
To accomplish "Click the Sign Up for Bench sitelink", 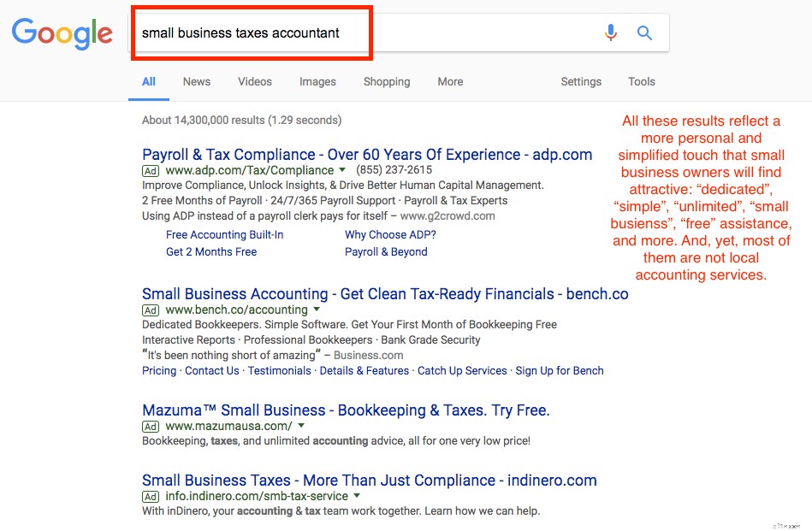I will point(561,370).
